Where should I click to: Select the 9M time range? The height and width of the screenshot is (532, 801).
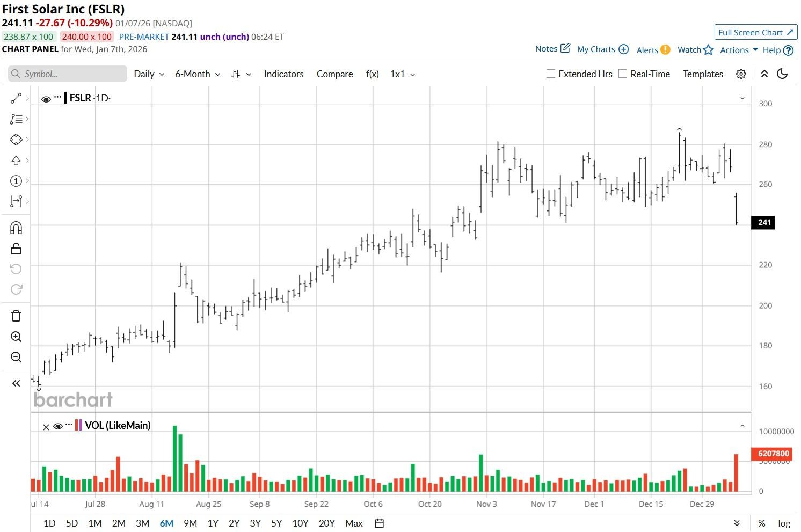click(190, 523)
